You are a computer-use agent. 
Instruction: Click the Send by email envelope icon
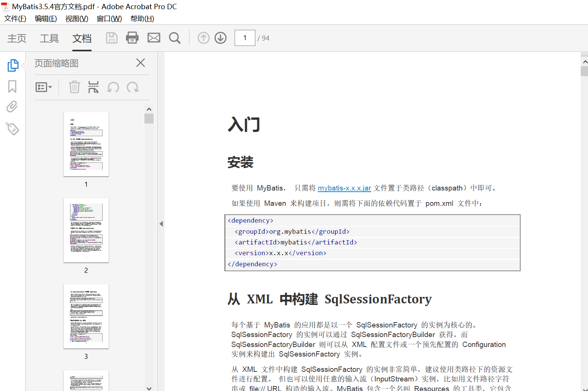(x=154, y=37)
